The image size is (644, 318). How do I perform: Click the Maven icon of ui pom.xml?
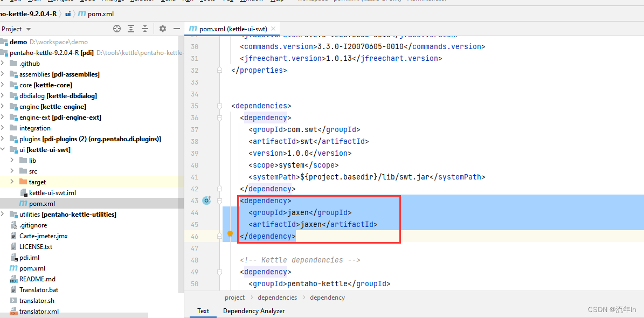click(23, 203)
